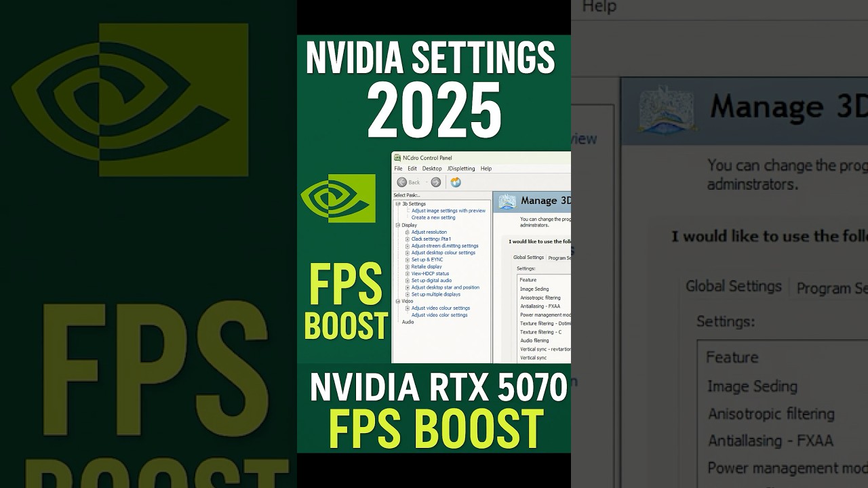Select Adjust desktop colour settings
Screen dimensions: 868x488
coord(443,253)
